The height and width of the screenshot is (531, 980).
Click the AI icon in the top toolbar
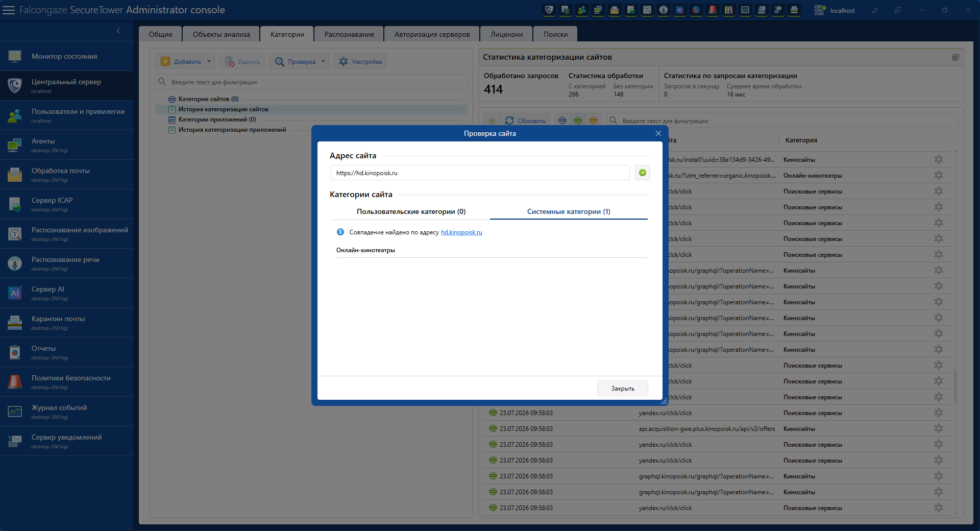coord(680,10)
